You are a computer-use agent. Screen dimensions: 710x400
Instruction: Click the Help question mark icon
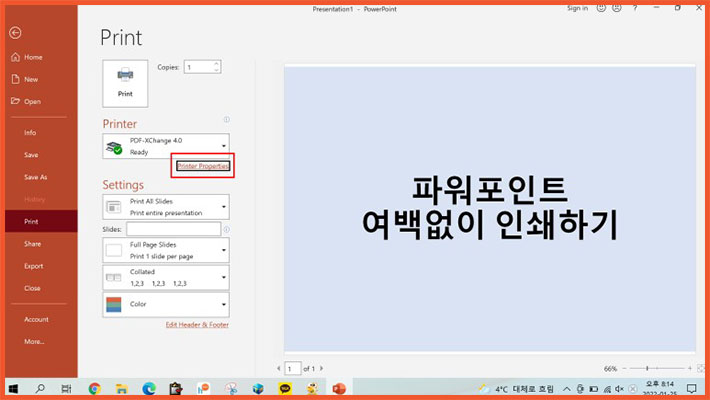tap(635, 8)
